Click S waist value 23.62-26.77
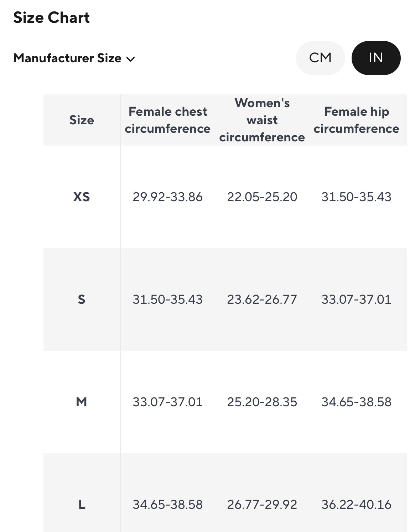 pos(262,299)
